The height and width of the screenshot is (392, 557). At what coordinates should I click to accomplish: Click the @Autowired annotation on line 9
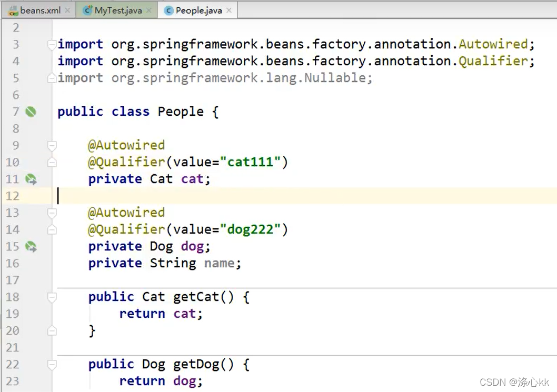[126, 145]
